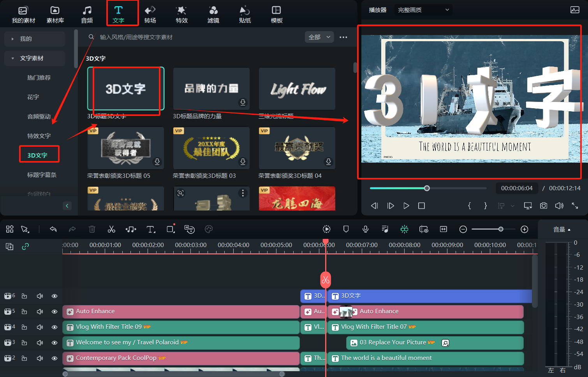Download the 荣誉表彰颁奖3D标题 03 template

click(243, 161)
